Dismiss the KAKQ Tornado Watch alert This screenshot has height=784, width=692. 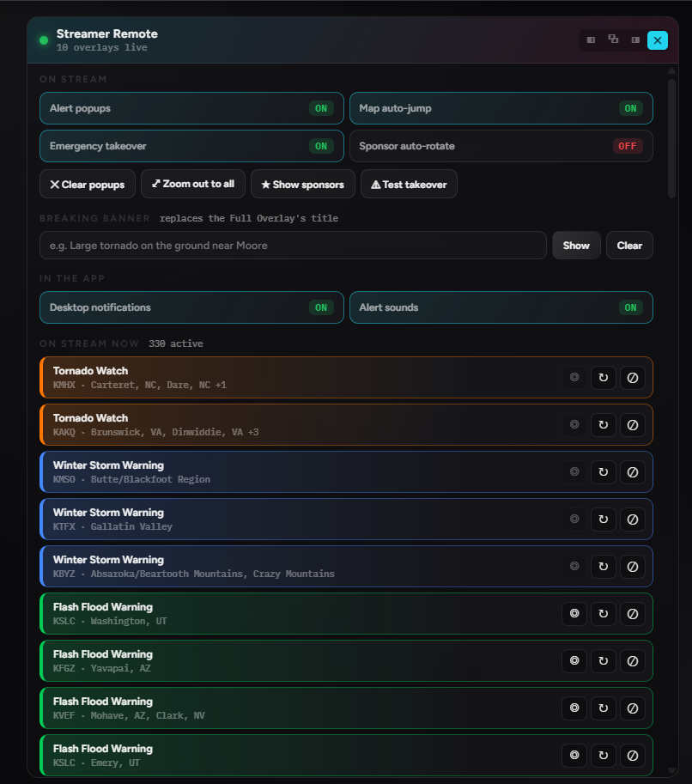pyautogui.click(x=633, y=424)
